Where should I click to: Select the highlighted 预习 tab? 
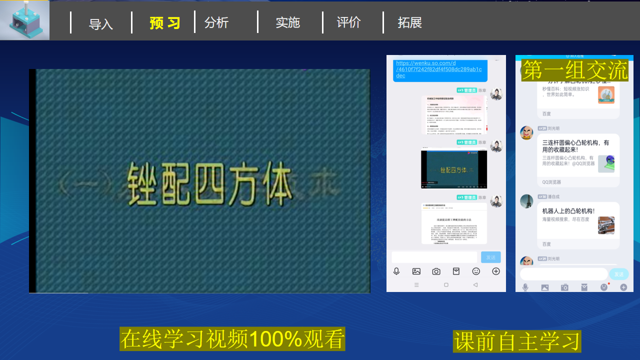click(165, 23)
